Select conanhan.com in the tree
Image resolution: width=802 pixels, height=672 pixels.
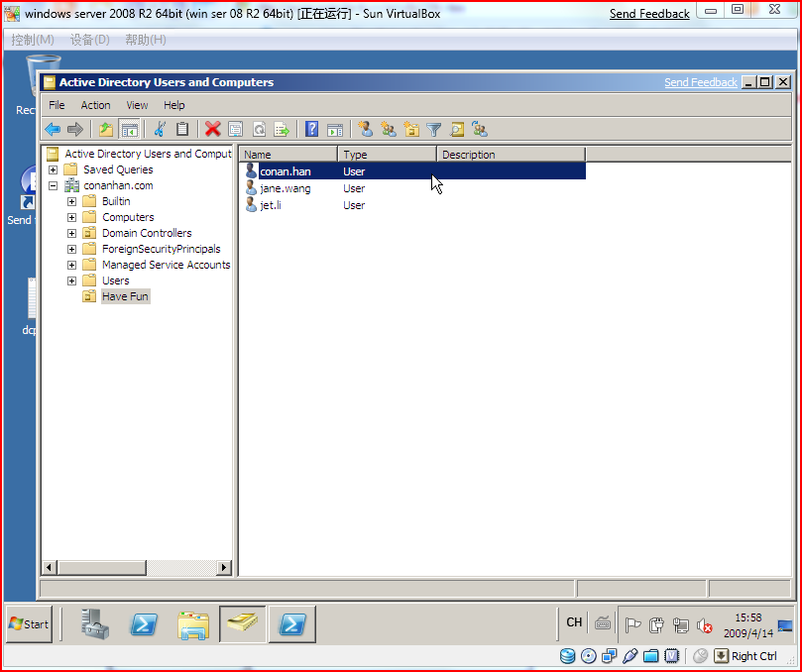click(118, 185)
